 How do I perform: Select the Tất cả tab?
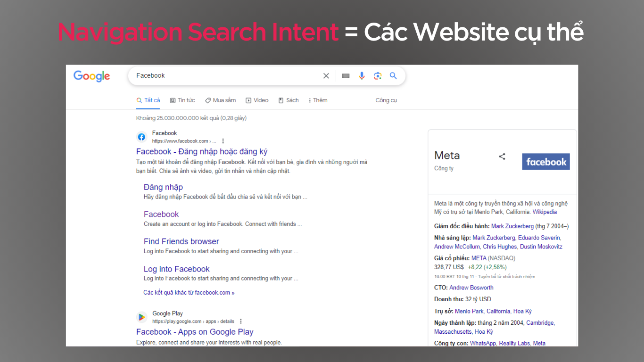(148, 100)
